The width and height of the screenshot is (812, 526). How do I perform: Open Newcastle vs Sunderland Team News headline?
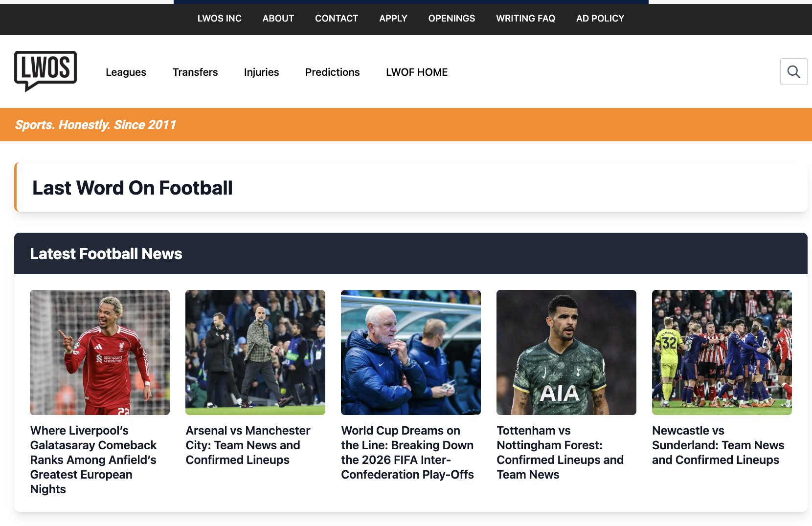(x=718, y=445)
